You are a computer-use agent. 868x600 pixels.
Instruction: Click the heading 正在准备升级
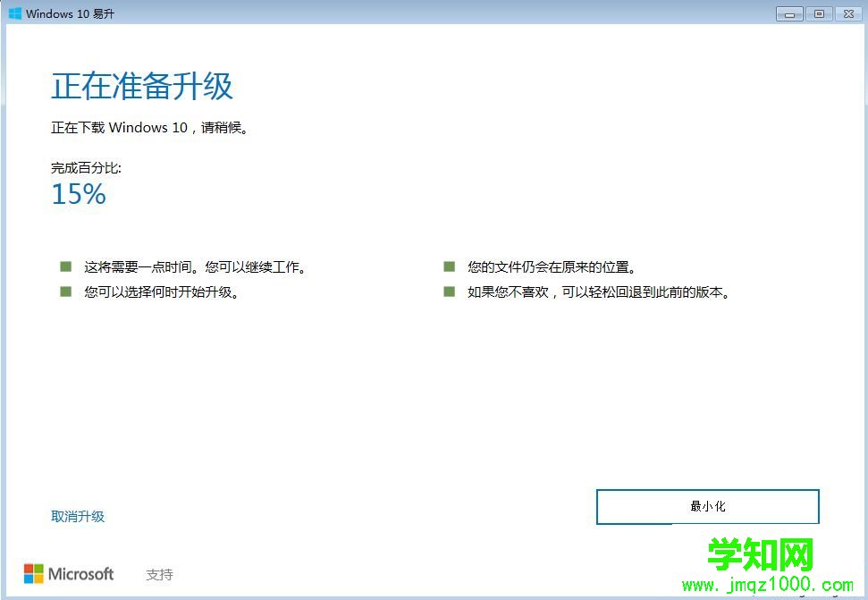click(x=141, y=87)
